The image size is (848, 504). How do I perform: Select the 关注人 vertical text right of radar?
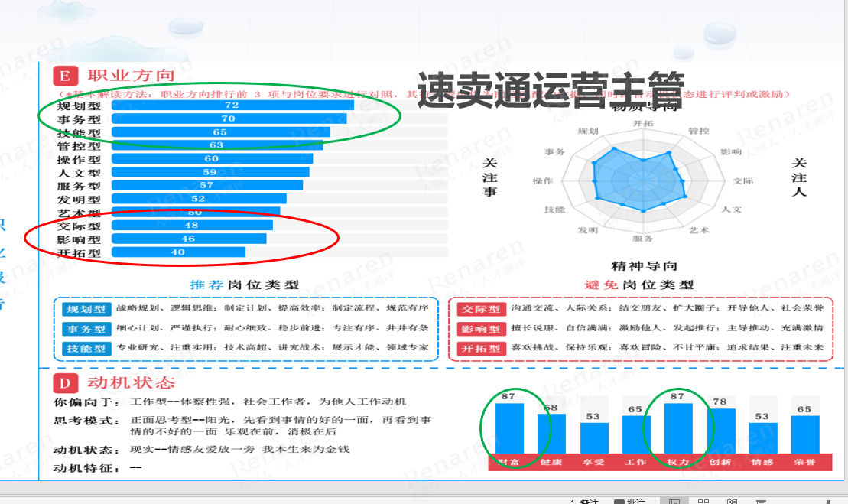click(799, 177)
